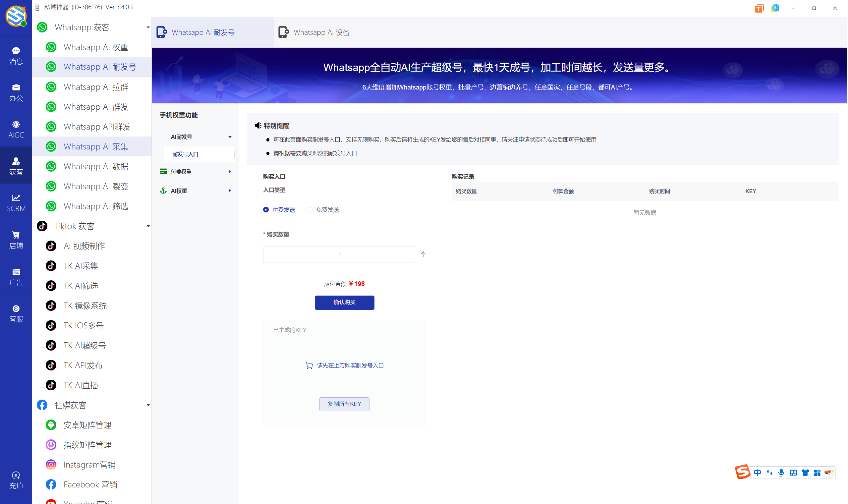The image size is (848, 504).
Task: Open Whatsapp AI 拉群 menu item
Action: (96, 87)
